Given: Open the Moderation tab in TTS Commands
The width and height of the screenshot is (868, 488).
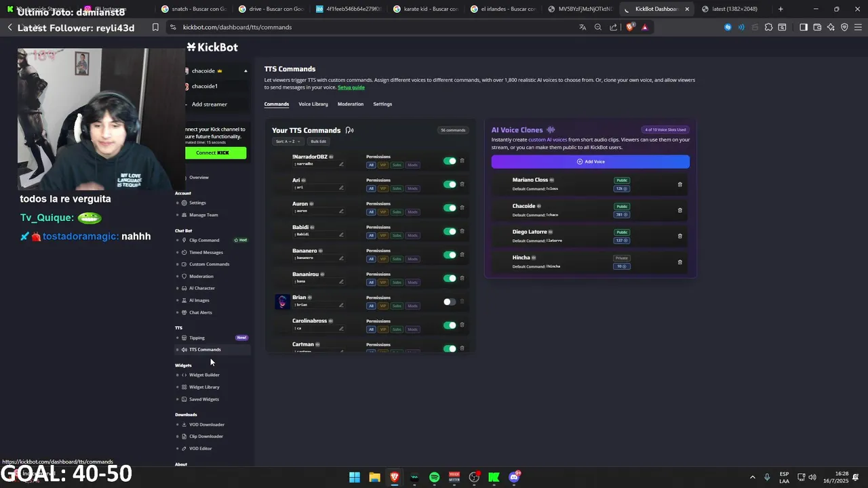Looking at the screenshot, I should coord(351,104).
